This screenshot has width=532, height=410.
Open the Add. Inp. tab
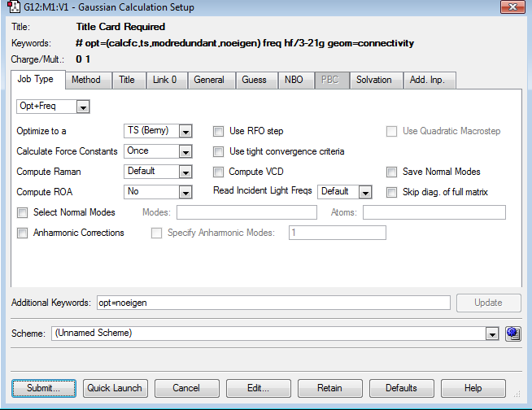pyautogui.click(x=430, y=80)
